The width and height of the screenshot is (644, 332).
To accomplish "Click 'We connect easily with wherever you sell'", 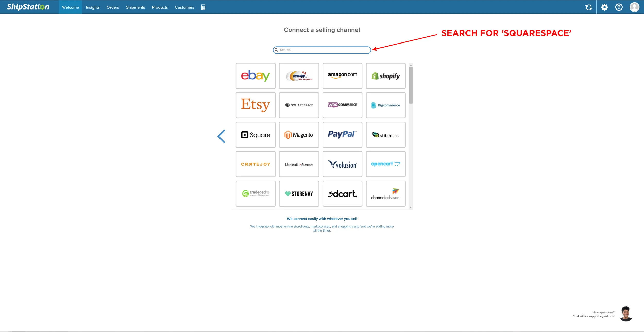I will [322, 219].
